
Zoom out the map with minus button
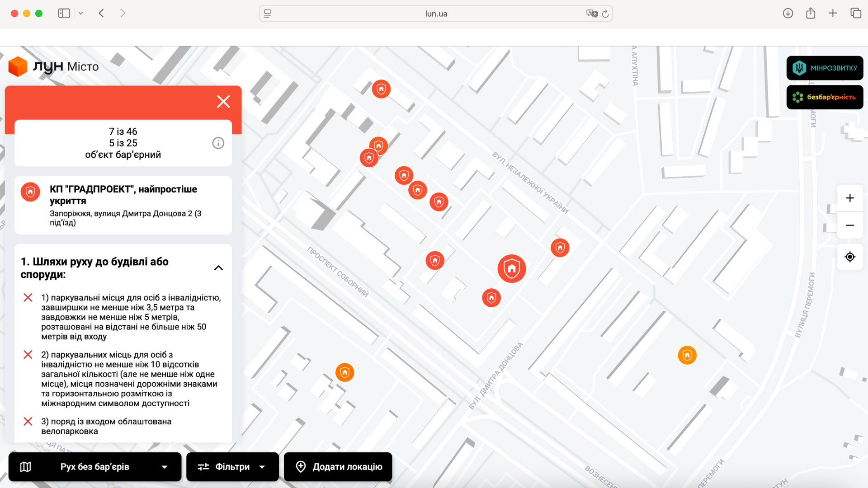850,225
